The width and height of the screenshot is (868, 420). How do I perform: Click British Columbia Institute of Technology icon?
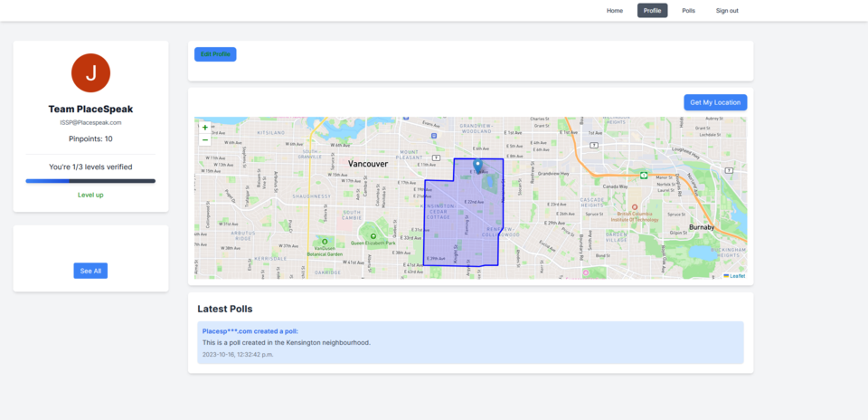[x=634, y=206]
